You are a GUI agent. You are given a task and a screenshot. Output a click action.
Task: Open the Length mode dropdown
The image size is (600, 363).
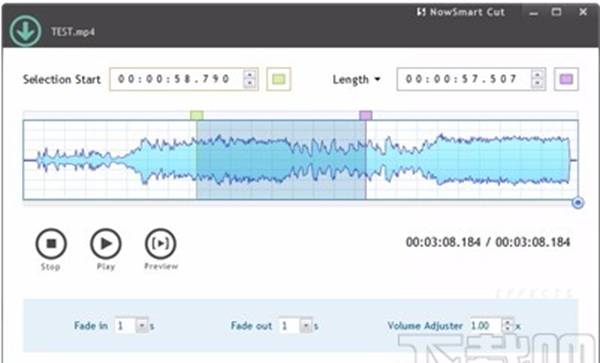click(x=356, y=80)
